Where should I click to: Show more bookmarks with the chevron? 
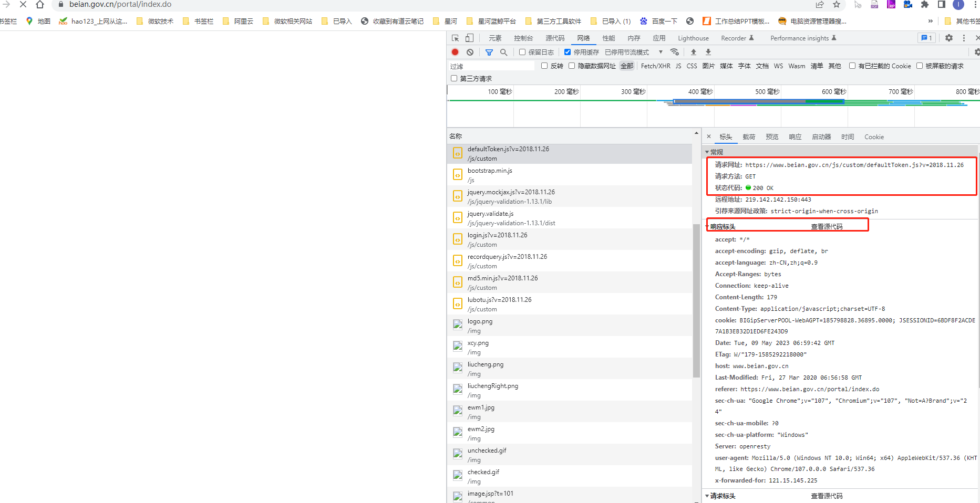(x=930, y=21)
